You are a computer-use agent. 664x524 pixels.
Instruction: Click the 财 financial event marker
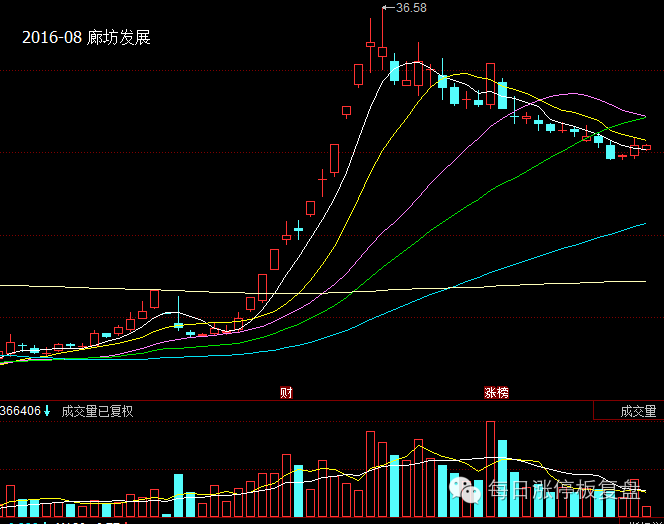click(x=286, y=393)
